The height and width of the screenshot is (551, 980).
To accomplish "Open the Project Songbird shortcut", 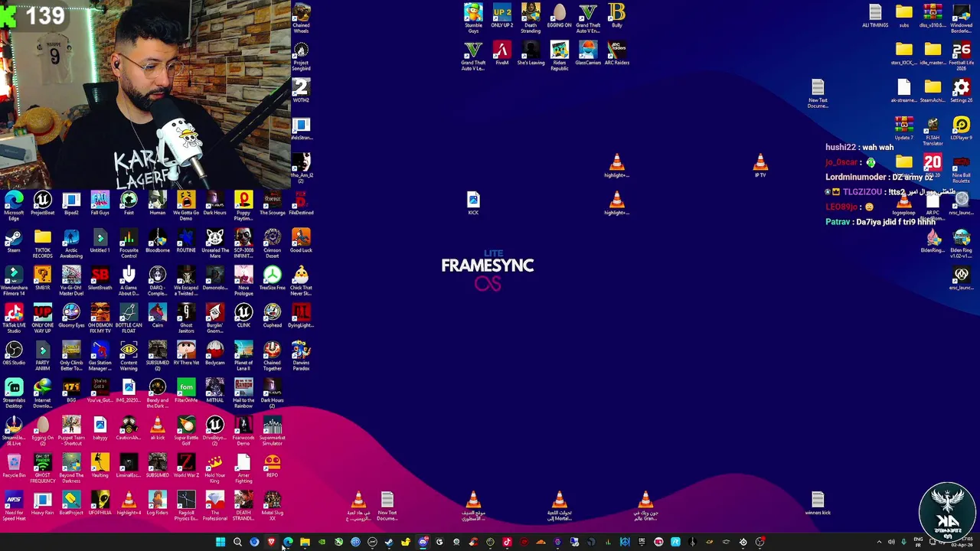I will point(301,56).
